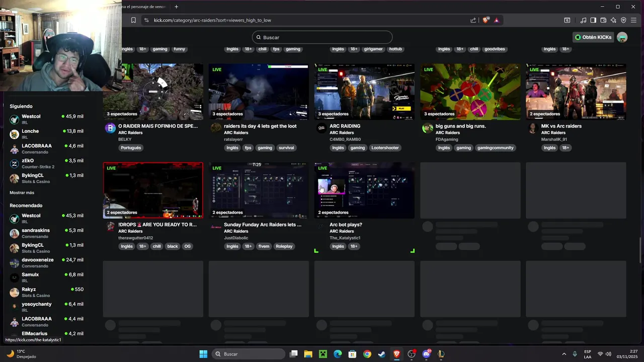Click ratslayerr channel avatar
The height and width of the screenshot is (362, 644).
[216, 128]
